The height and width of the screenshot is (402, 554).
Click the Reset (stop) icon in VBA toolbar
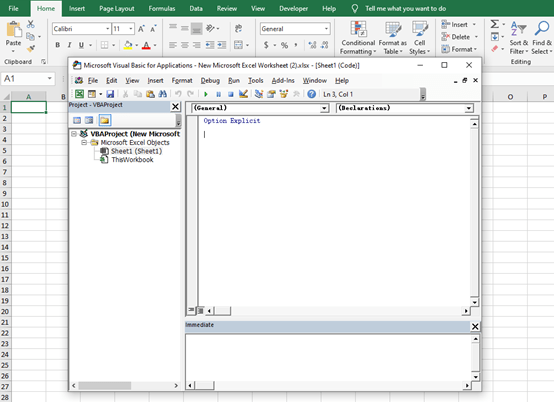(231, 94)
